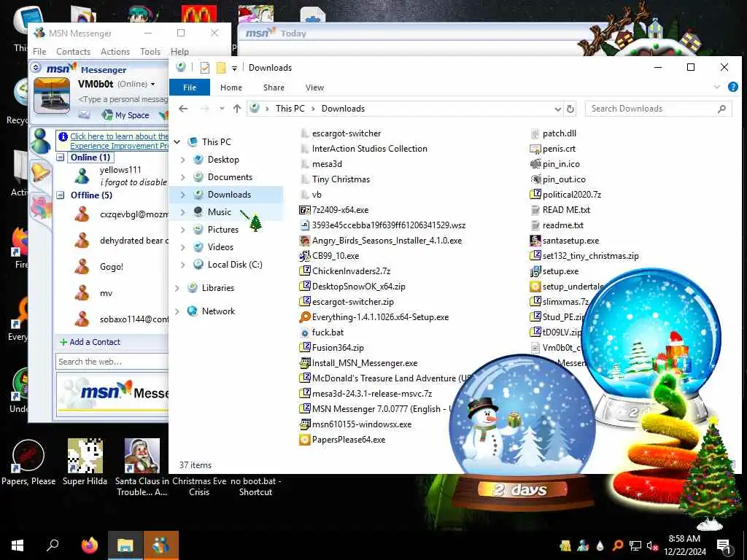Select the Everything-1.4.1.1026.x64-Setup.exe icon
This screenshot has height=560, width=747.
pos(304,317)
